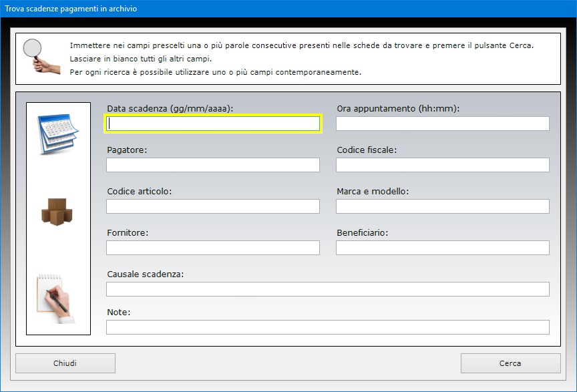
Task: Click the instruction text about Cerca
Action: (x=302, y=45)
